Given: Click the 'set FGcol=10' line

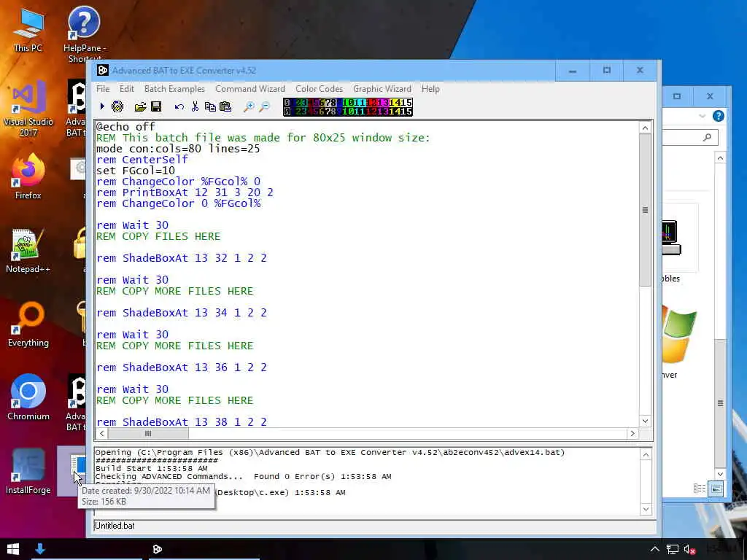Looking at the screenshot, I should [135, 171].
